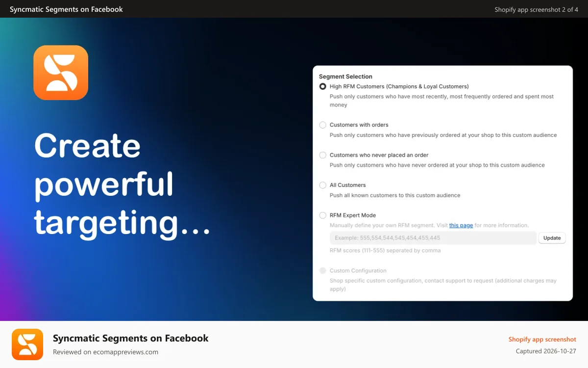Screen dimensions: 588x368
Task: Click orange 'Shopify app screenshot' footer label
Action: coord(542,340)
